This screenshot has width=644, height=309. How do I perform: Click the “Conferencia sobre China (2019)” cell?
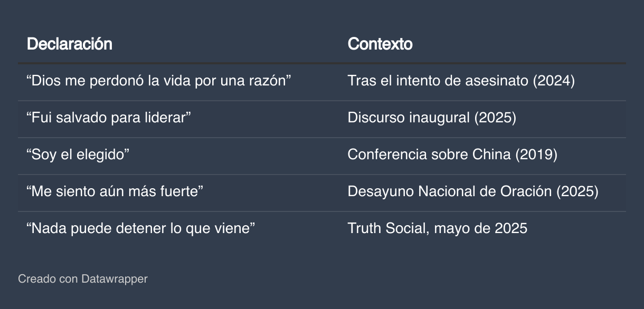click(452, 154)
